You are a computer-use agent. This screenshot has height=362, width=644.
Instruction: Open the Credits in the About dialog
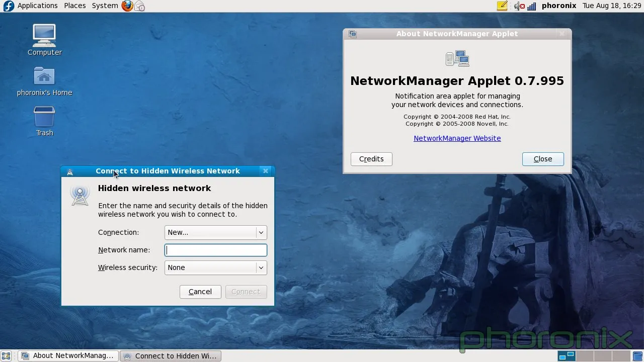371,159
